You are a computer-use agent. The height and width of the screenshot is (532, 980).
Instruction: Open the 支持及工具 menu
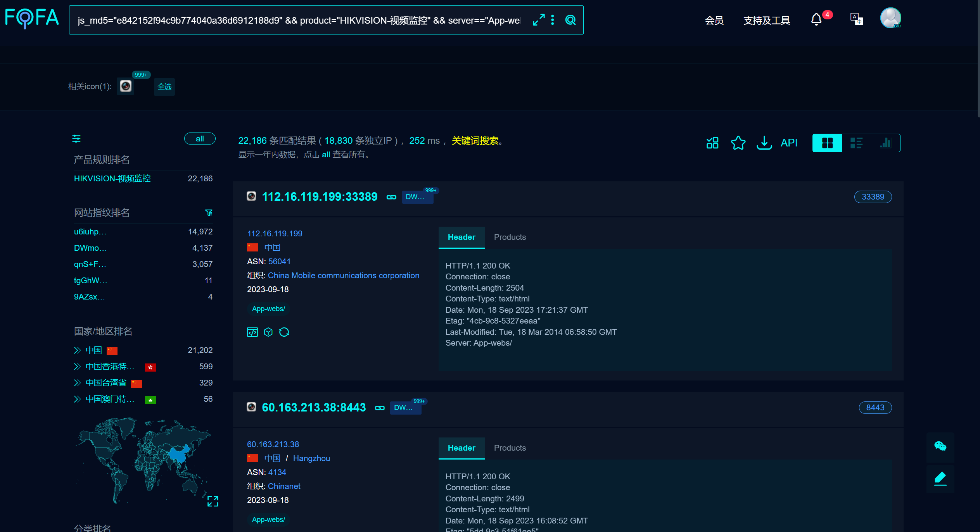point(767,20)
